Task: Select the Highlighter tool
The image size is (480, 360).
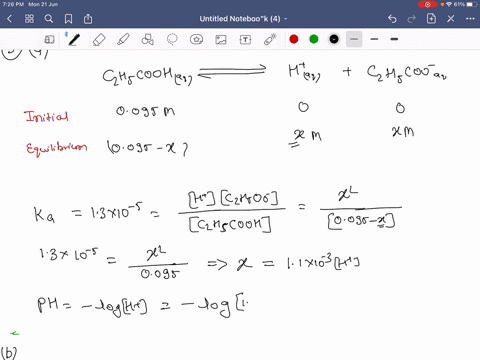Action: coord(123,40)
